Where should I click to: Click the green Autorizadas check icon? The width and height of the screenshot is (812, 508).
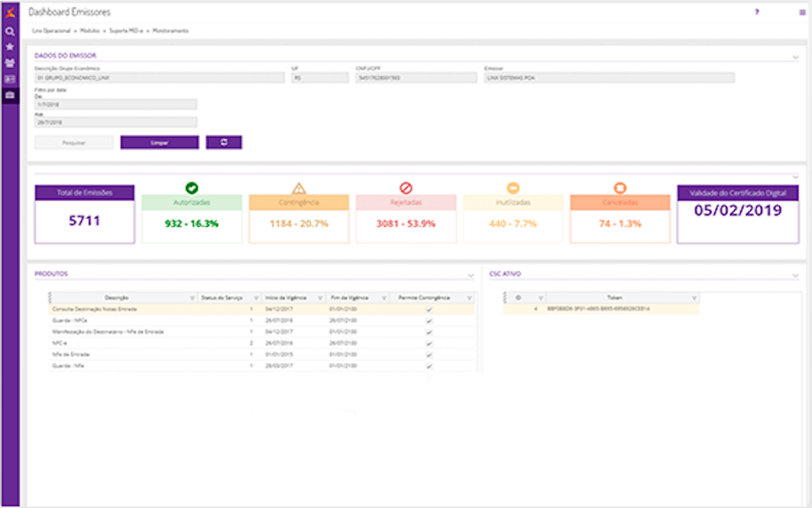(x=192, y=188)
